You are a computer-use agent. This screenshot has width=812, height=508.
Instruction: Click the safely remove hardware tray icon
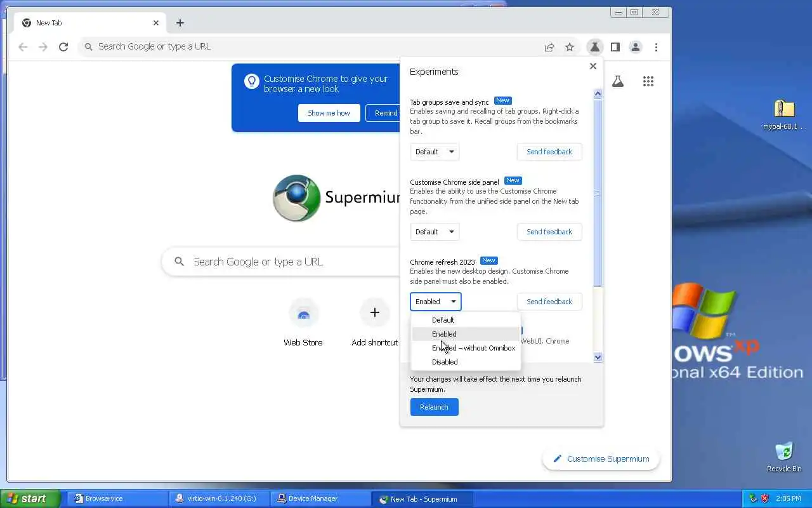(754, 498)
